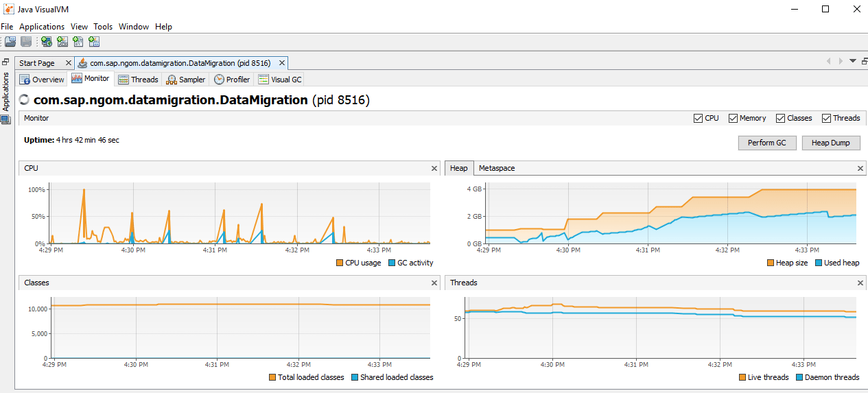Uncheck the Memory checkbox
The height and width of the screenshot is (393, 868).
[x=733, y=118]
